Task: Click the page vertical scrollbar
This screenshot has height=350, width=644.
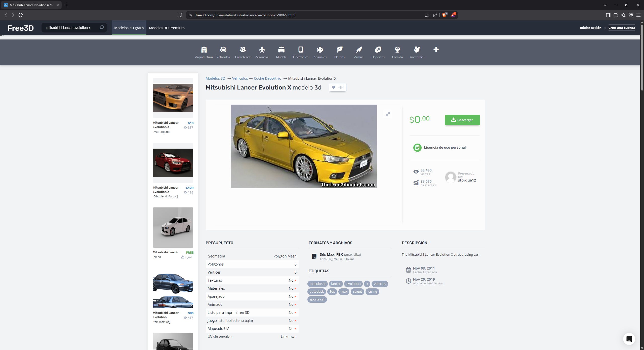Action: pos(642,57)
